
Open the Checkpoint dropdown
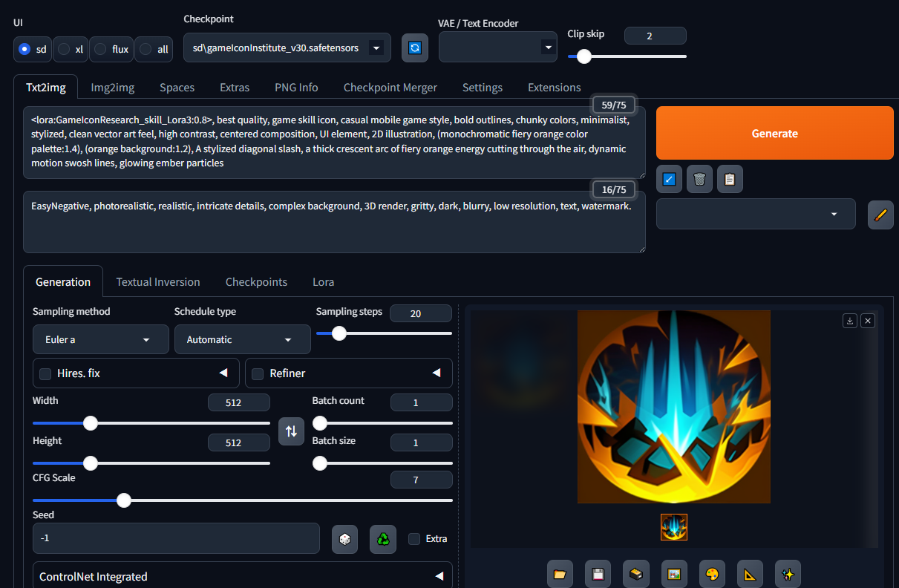click(x=287, y=48)
